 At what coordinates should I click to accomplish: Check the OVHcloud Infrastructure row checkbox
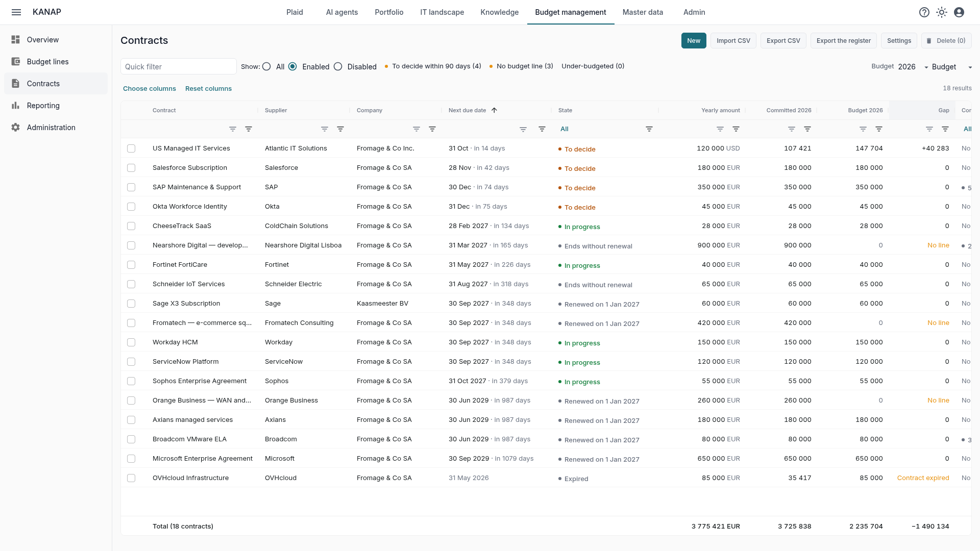click(x=131, y=478)
